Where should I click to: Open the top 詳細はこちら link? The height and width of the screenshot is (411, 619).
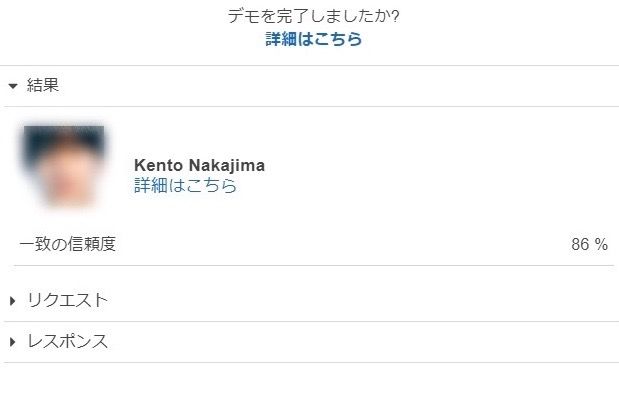(x=313, y=40)
